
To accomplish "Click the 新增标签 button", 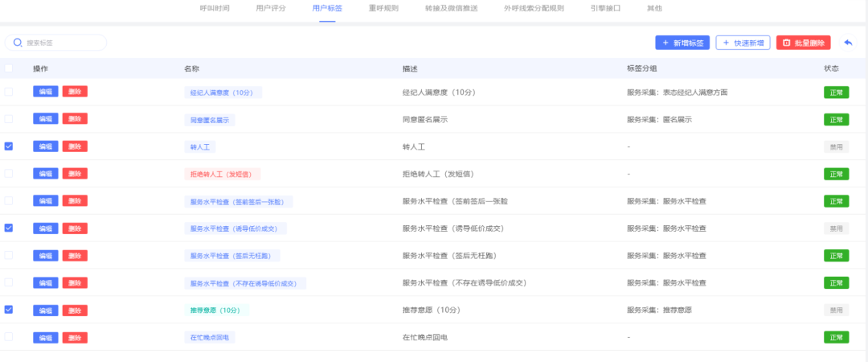I will (x=682, y=43).
